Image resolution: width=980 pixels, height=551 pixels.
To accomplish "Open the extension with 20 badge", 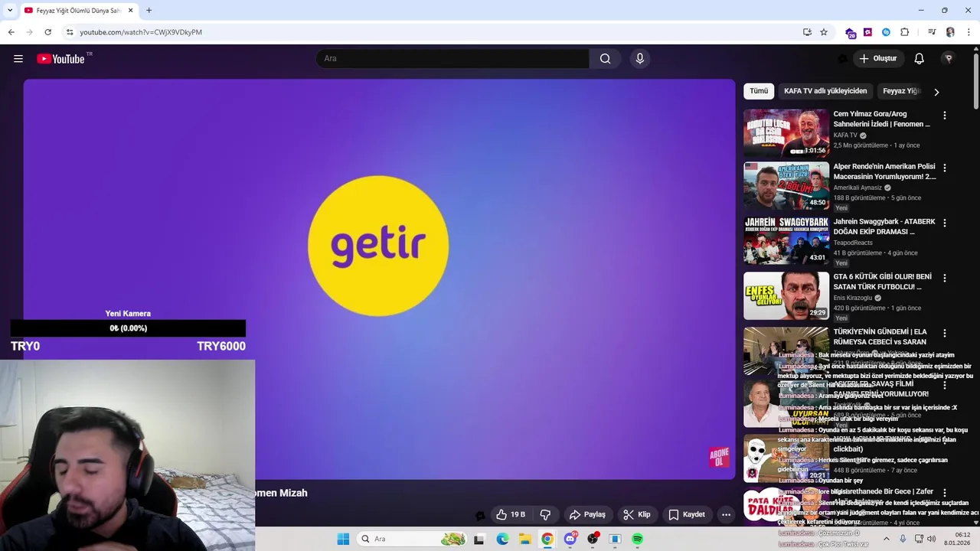I will 850,33.
